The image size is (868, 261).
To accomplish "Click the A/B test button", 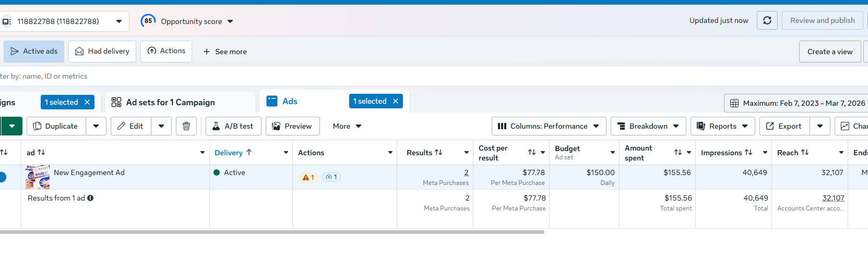I will (x=233, y=126).
